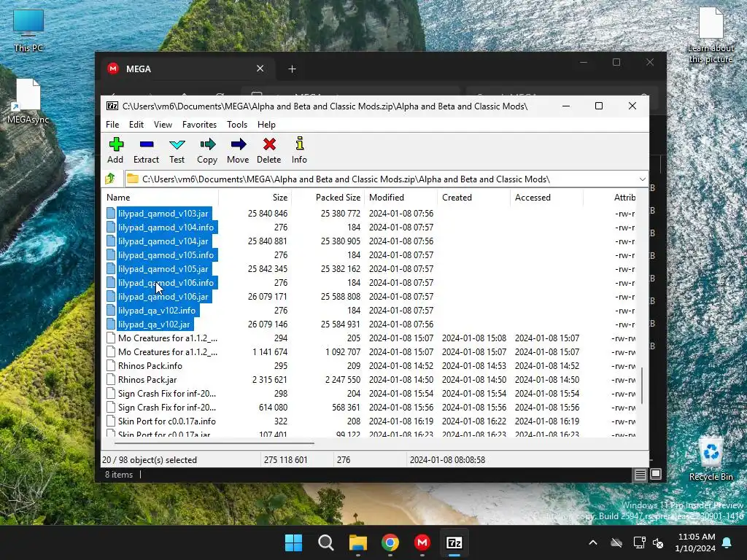Switch Explorer to large icons view
Viewport: 747px width, 560px height.
point(656,474)
